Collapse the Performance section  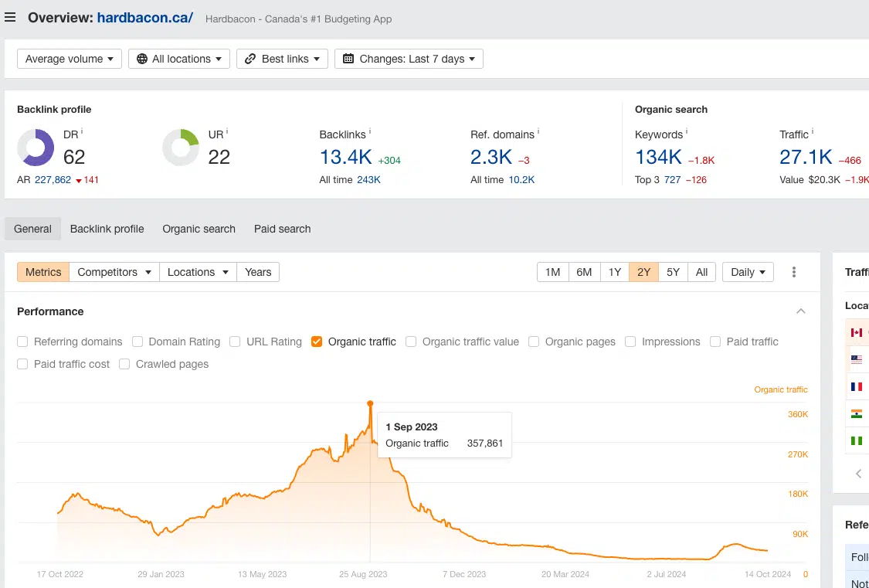tap(801, 311)
